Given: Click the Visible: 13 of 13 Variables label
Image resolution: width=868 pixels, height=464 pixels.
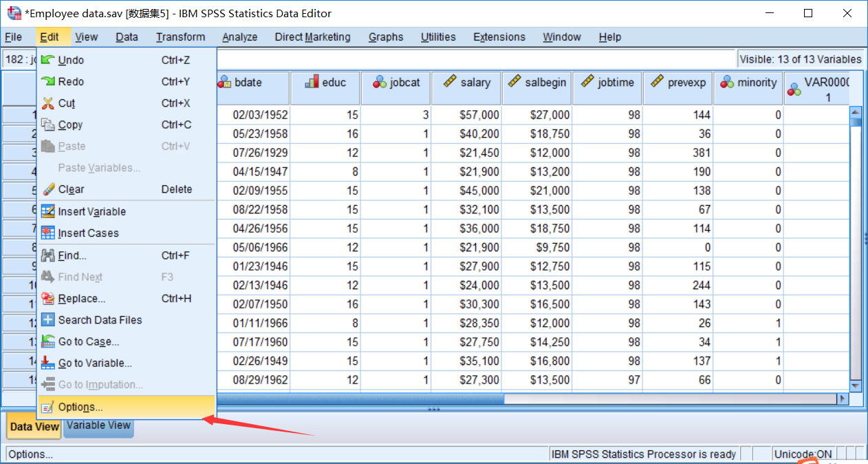Looking at the screenshot, I should (x=801, y=59).
